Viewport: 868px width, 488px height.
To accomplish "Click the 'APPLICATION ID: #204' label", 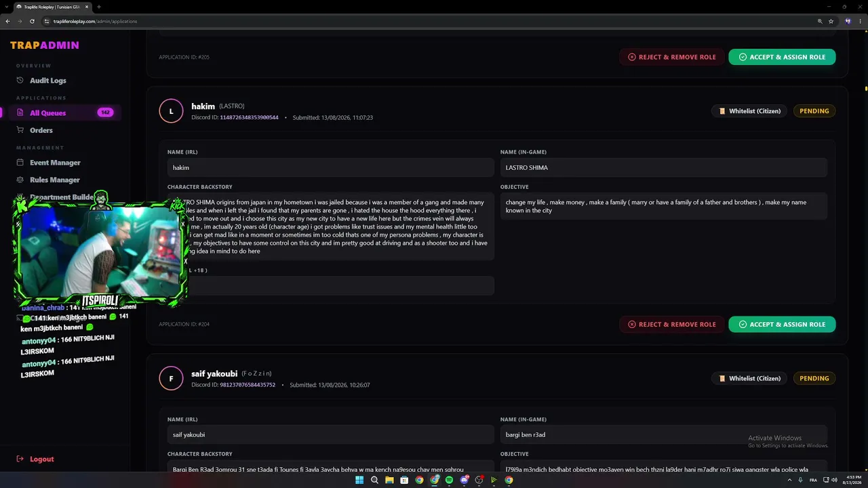I will (184, 324).
